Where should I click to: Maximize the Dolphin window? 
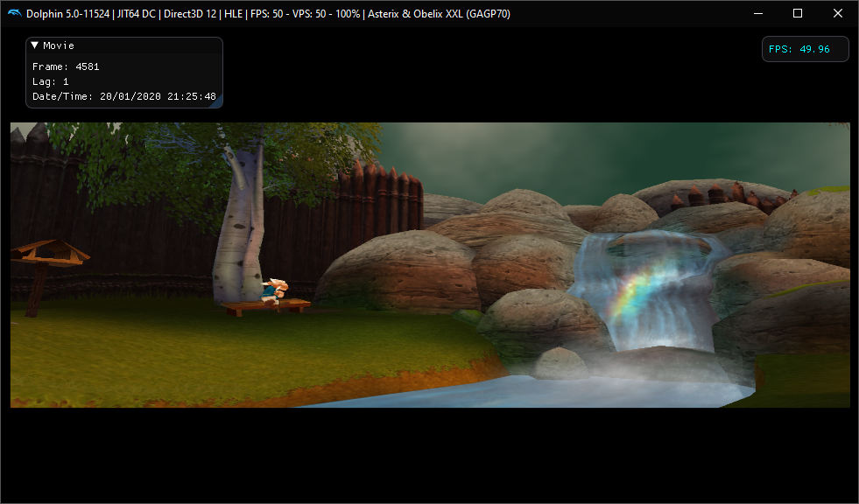coord(798,14)
